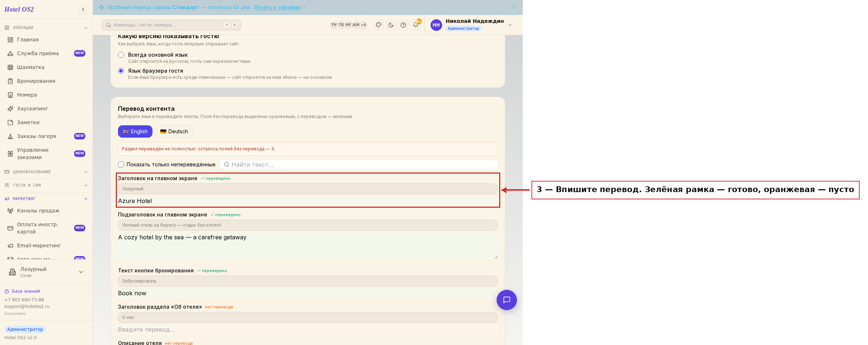Open the theme palette icon in the header
The image size is (868, 345).
tap(379, 25)
